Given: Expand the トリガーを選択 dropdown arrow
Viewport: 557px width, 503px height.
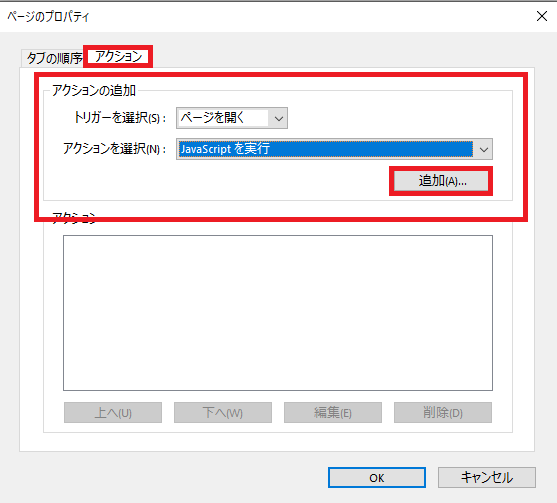Looking at the screenshot, I should pos(279,118).
